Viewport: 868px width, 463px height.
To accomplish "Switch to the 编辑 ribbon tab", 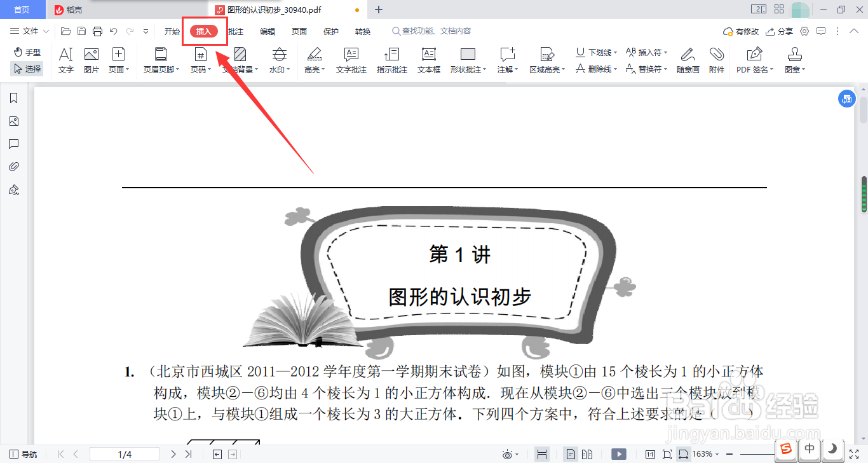I will click(x=268, y=31).
